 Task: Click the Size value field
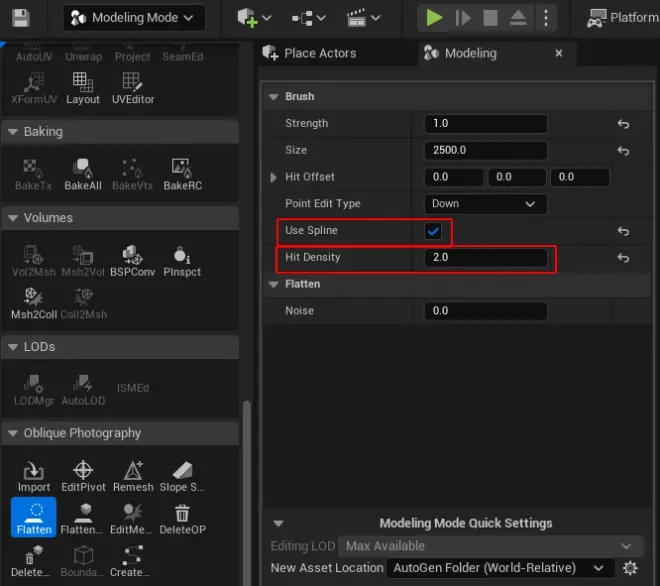[x=486, y=150]
